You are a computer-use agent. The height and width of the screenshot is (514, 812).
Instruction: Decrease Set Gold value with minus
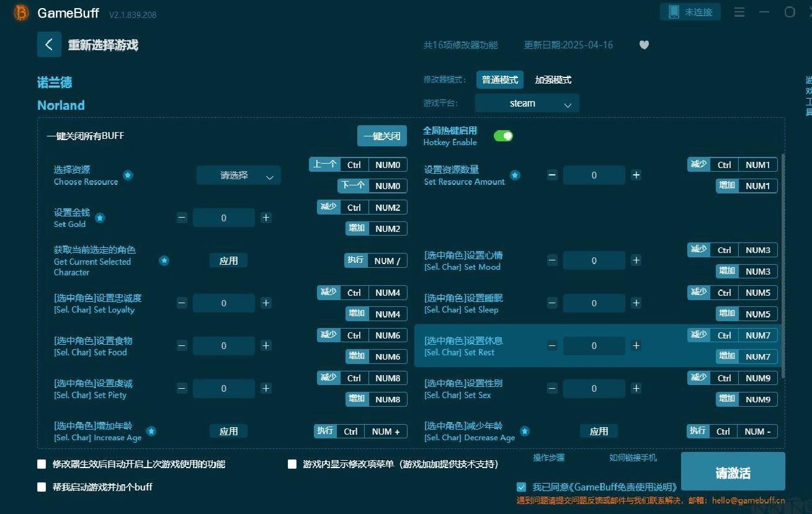coord(182,218)
